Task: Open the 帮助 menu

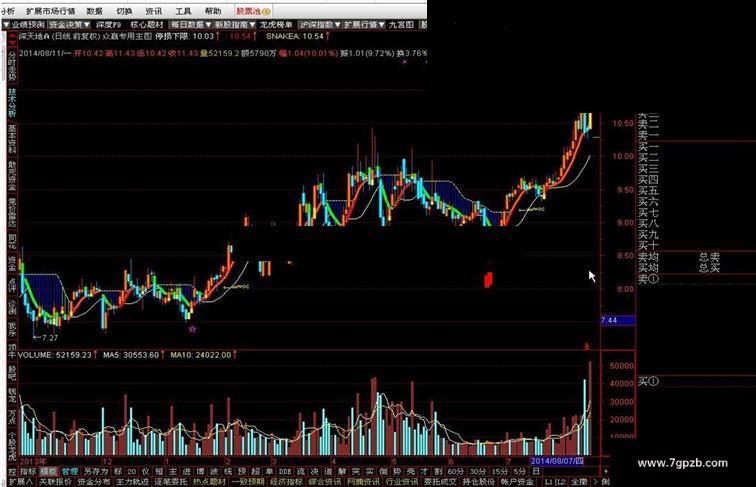Action: (213, 11)
